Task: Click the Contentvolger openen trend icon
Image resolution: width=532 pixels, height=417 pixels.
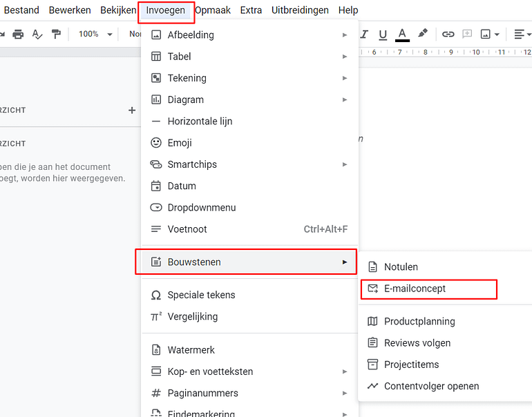Action: pyautogui.click(x=372, y=386)
